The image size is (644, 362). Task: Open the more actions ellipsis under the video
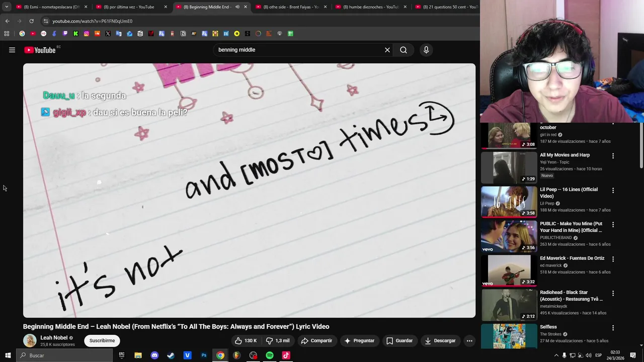tap(469, 340)
